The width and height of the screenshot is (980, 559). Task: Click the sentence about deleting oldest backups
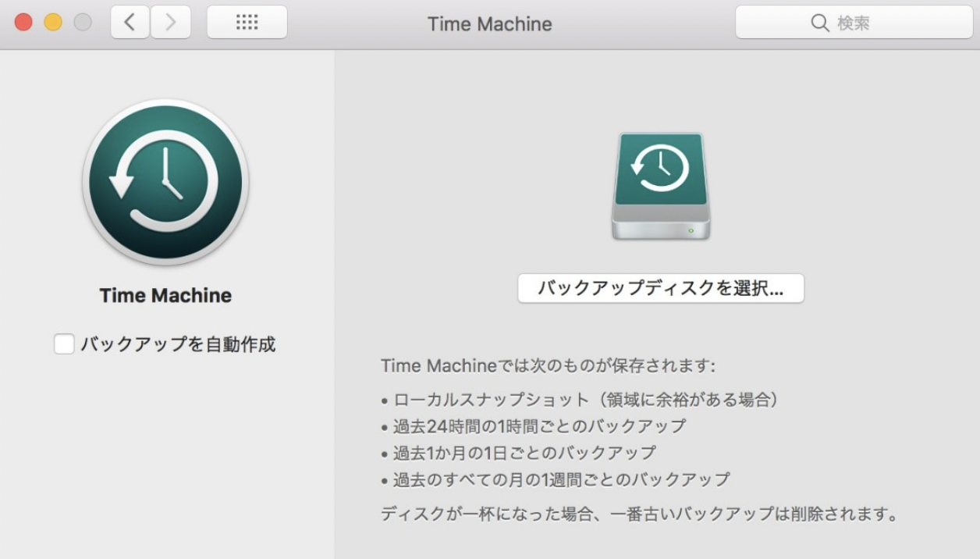638,514
